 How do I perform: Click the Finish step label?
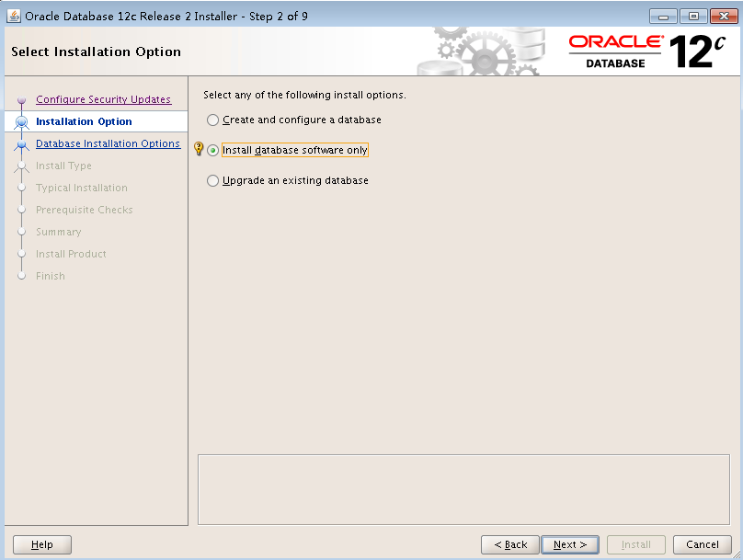[51, 276]
